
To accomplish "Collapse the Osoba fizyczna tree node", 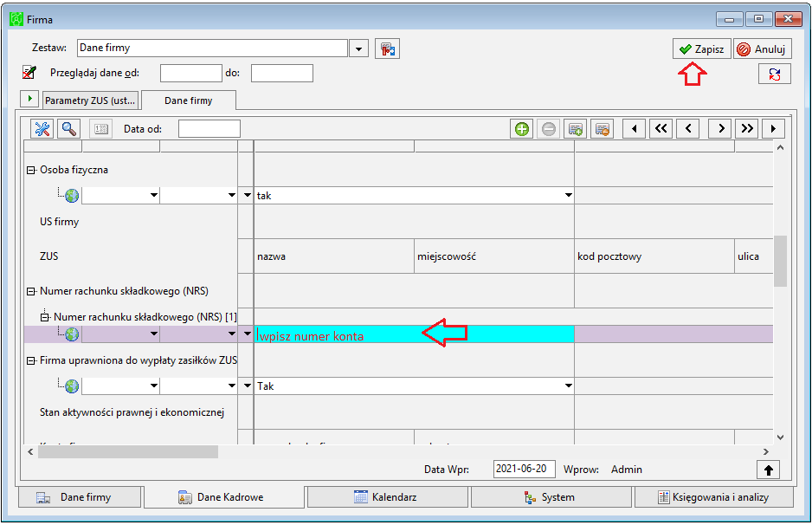I will pos(31,170).
